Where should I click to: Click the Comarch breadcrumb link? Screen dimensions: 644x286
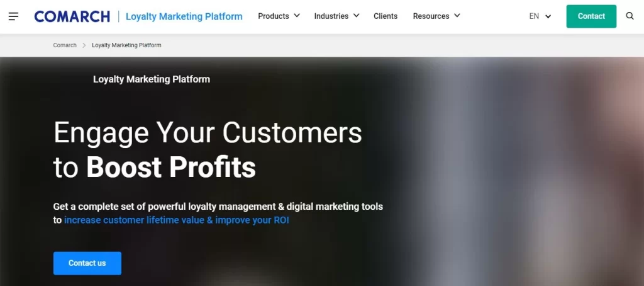click(65, 45)
